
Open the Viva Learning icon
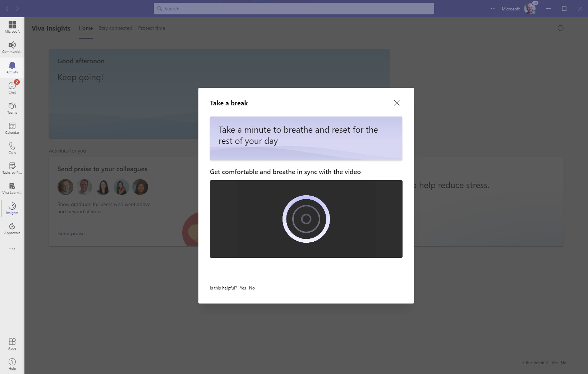(12, 188)
